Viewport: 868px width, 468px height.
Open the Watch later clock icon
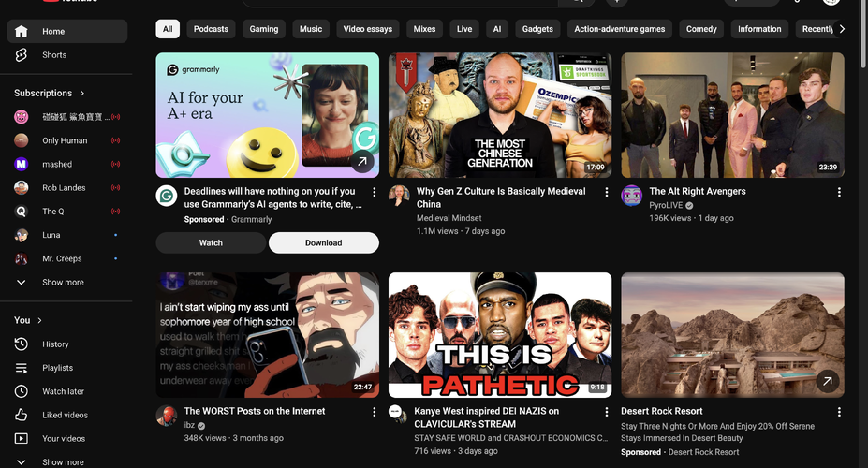pyautogui.click(x=21, y=391)
